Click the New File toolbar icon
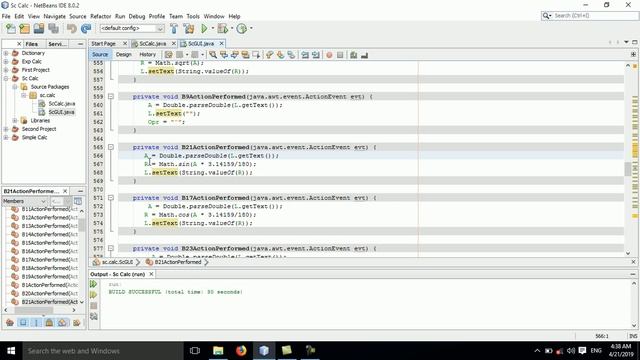The height and width of the screenshot is (360, 640). [x=11, y=29]
